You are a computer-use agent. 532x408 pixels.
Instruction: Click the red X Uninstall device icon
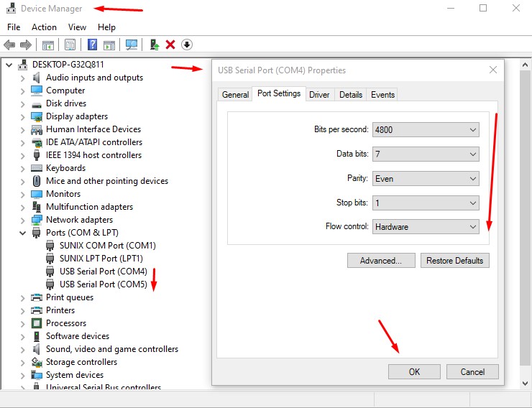[170, 45]
